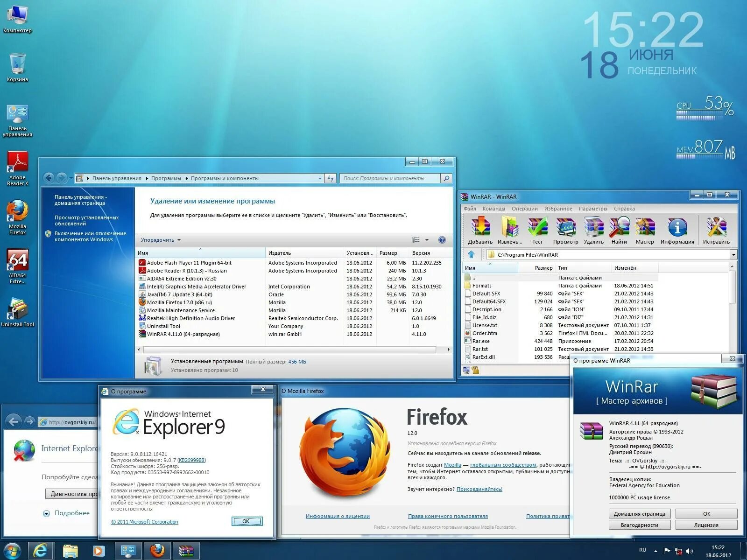Select the Uninstall Tool desktop icon
The height and width of the screenshot is (560, 747).
click(x=17, y=313)
